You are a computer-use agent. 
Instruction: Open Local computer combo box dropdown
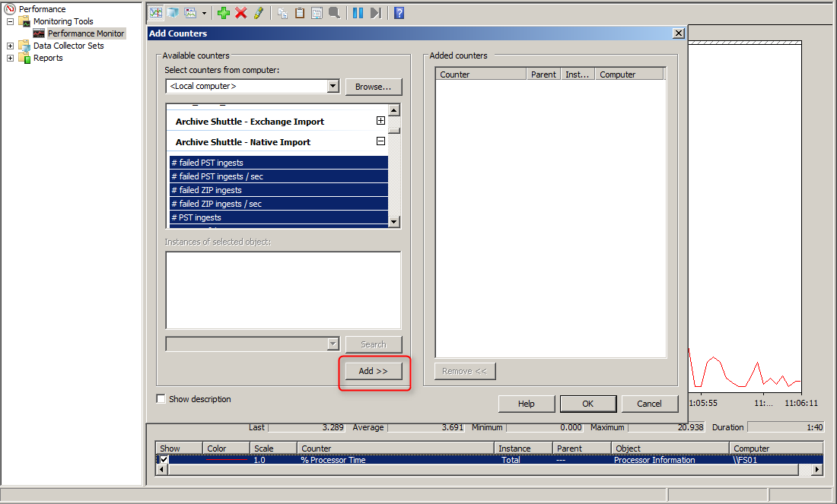tap(333, 86)
